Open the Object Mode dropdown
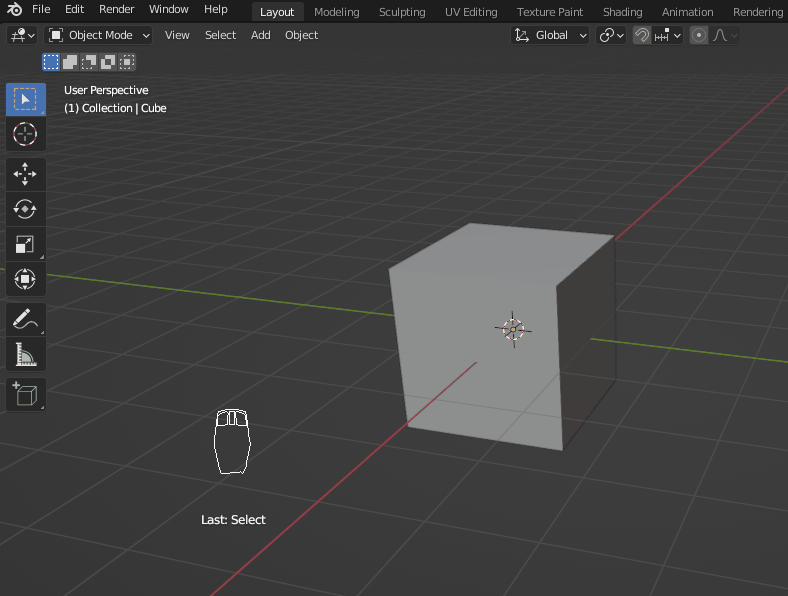788x596 pixels. tap(100, 35)
